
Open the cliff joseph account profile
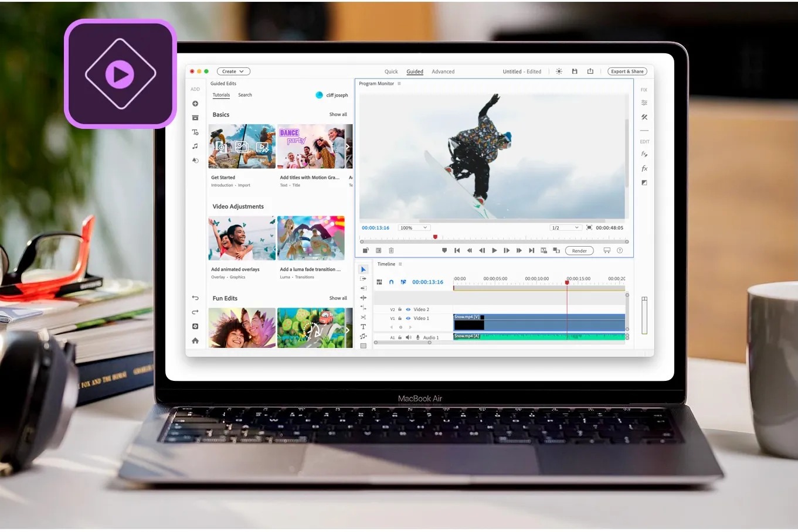332,95
